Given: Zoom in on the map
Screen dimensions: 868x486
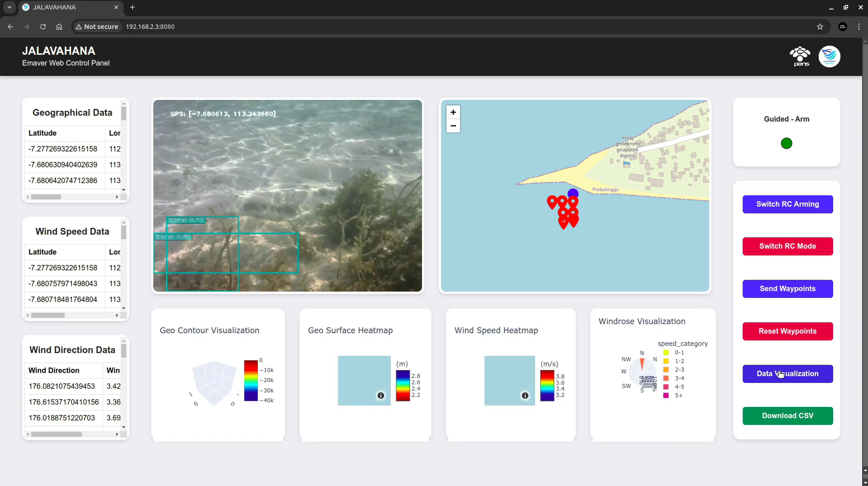Looking at the screenshot, I should coord(453,112).
